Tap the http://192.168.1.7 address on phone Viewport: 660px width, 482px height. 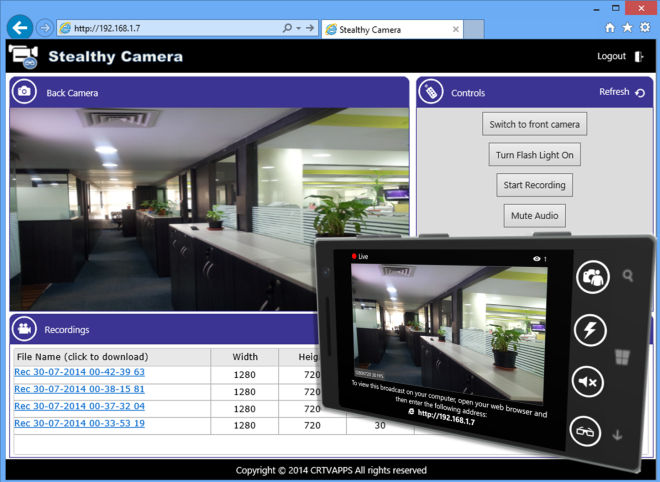(x=445, y=417)
